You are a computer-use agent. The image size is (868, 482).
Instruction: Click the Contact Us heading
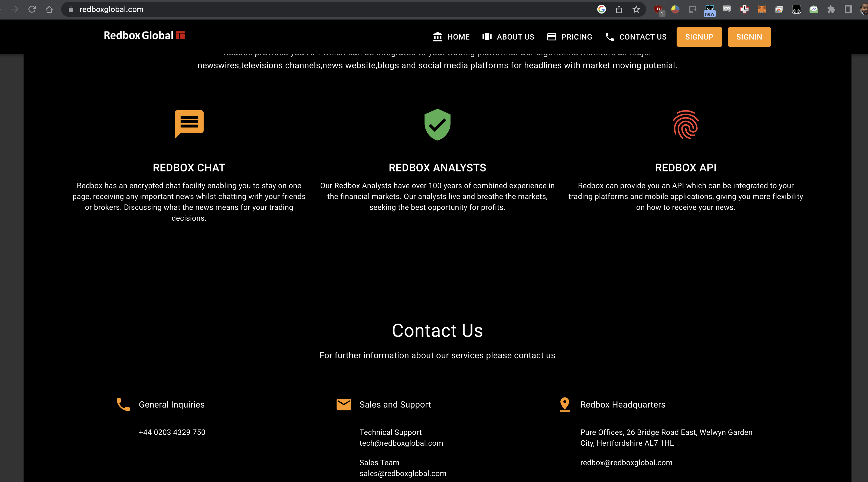[x=437, y=330]
